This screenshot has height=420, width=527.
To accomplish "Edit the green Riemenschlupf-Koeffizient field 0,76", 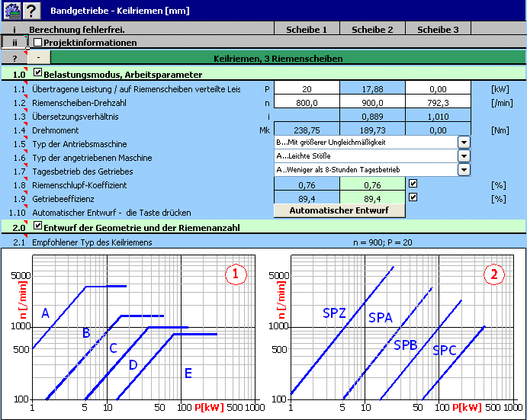I will tap(372, 184).
